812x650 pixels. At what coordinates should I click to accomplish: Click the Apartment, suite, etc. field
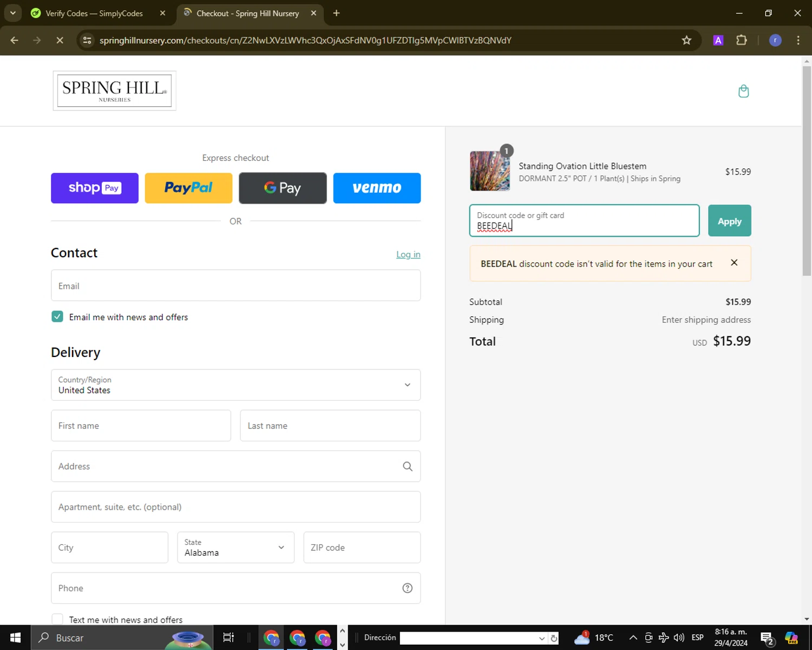pos(235,507)
